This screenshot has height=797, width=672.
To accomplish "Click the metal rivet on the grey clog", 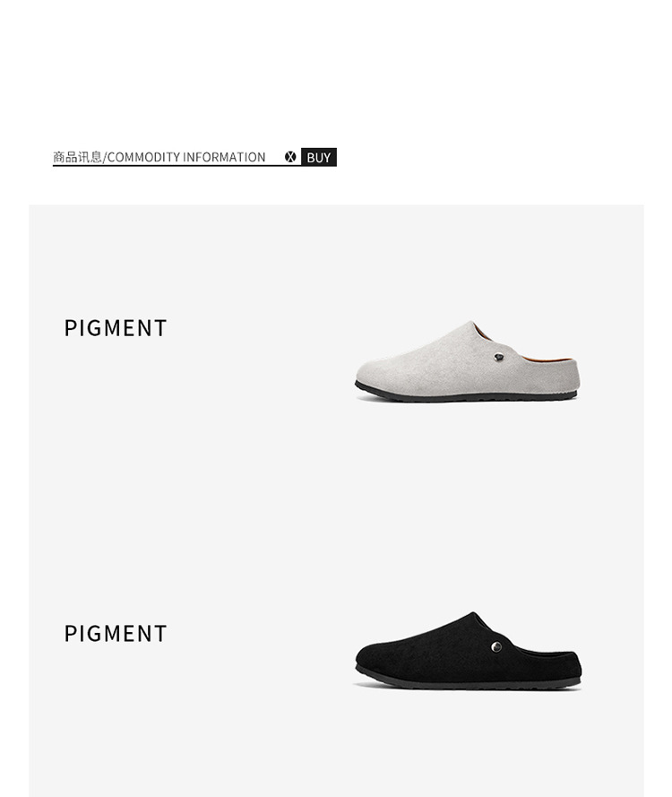I will click(499, 358).
